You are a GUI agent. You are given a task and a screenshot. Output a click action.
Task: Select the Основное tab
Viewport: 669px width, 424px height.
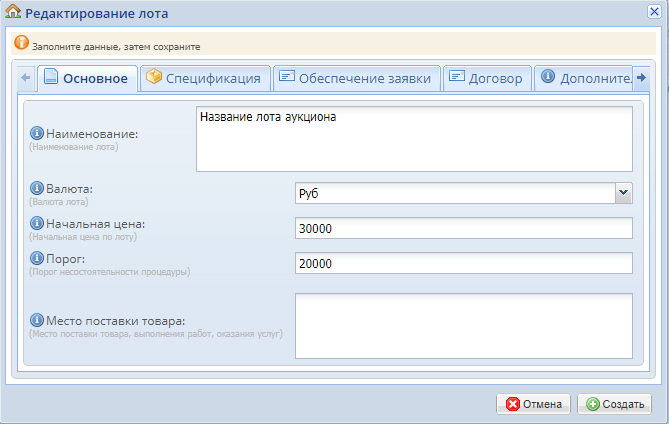[x=86, y=79]
